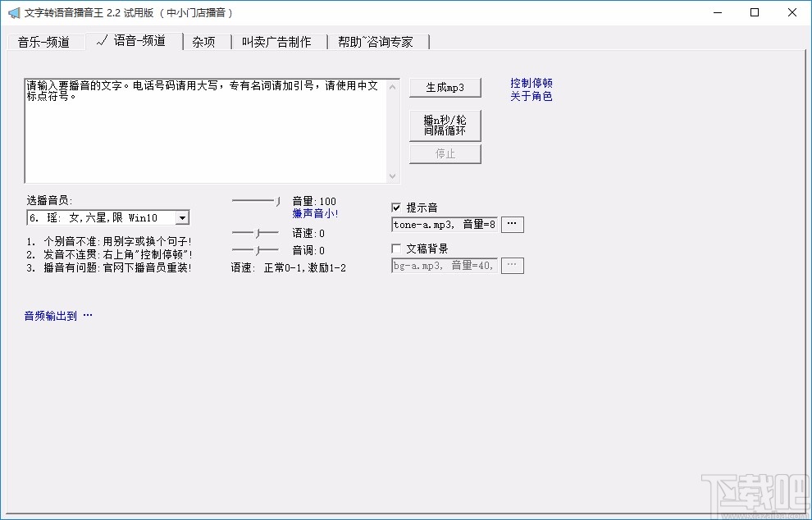Click the speaker icon in the title bar
The width and height of the screenshot is (812, 520).
(x=15, y=12)
